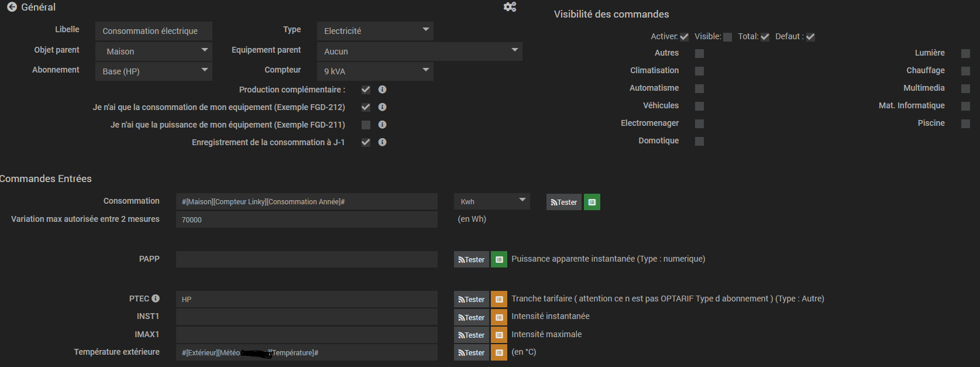Click the info icon next to PTEC
980x367 pixels.
[156, 299]
